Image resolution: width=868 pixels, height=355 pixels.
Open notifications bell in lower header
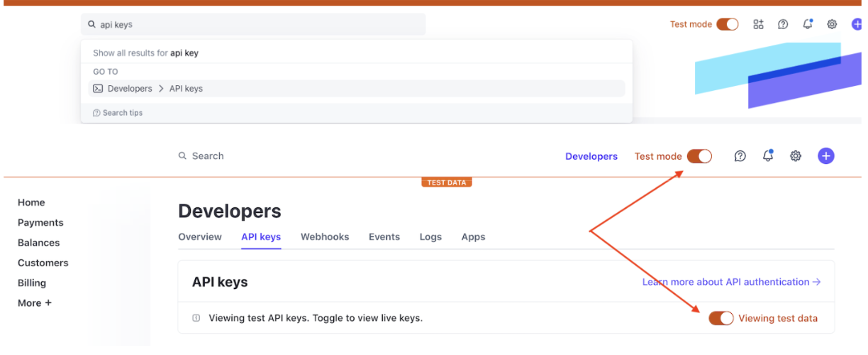click(x=768, y=156)
